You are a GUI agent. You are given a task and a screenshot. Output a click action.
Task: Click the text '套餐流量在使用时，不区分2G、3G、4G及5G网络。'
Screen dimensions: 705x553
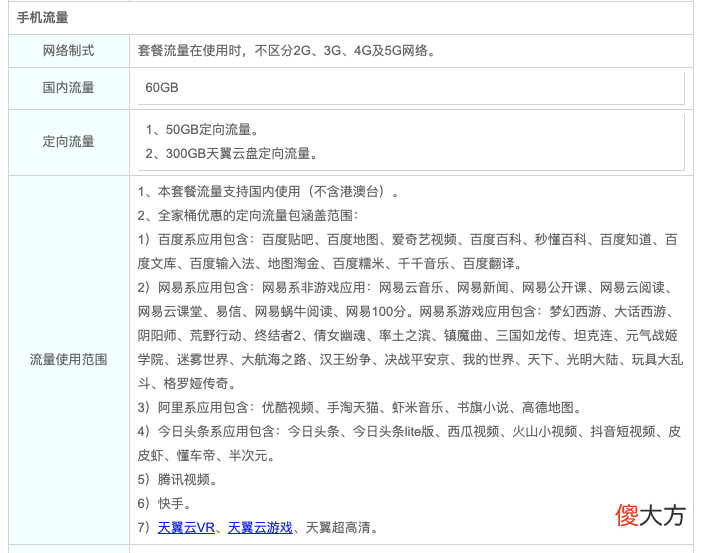(286, 51)
